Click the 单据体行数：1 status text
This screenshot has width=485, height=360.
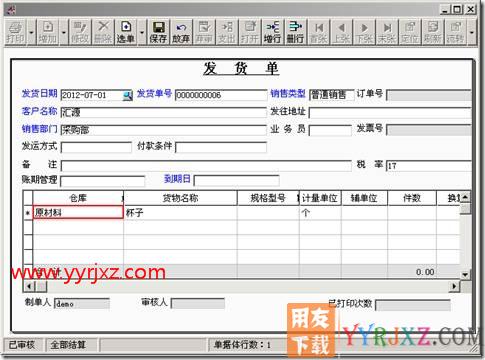[242, 345]
